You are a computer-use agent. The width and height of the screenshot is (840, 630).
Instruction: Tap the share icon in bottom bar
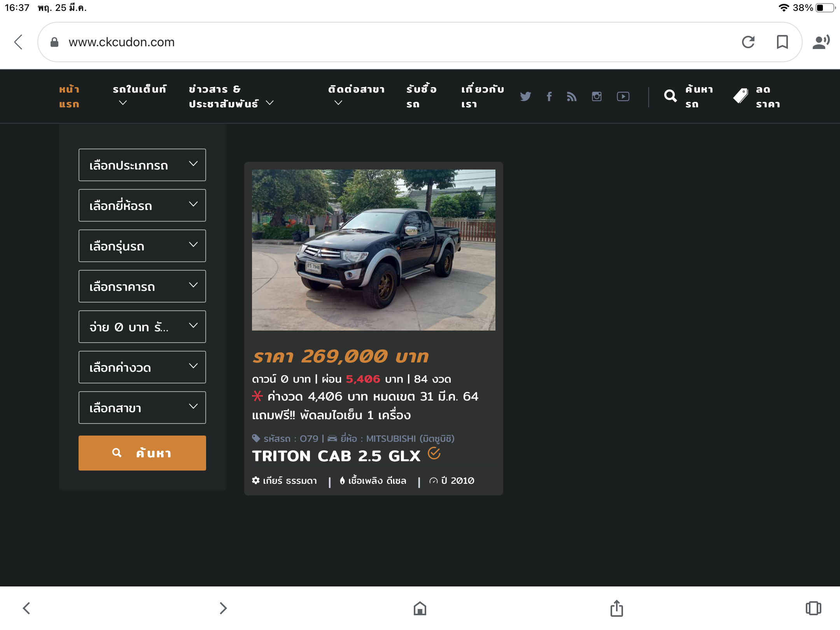point(616,608)
